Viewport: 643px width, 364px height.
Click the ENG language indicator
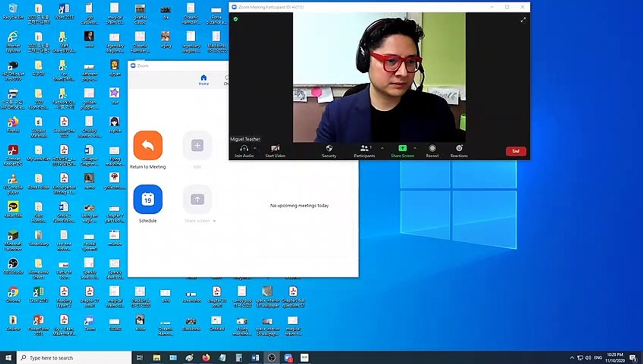(598, 357)
